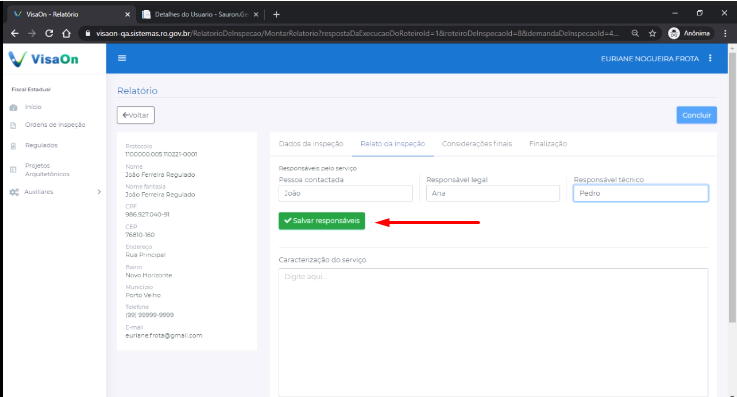Click the browser home icon
This screenshot has height=397, width=737.
pyautogui.click(x=66, y=33)
